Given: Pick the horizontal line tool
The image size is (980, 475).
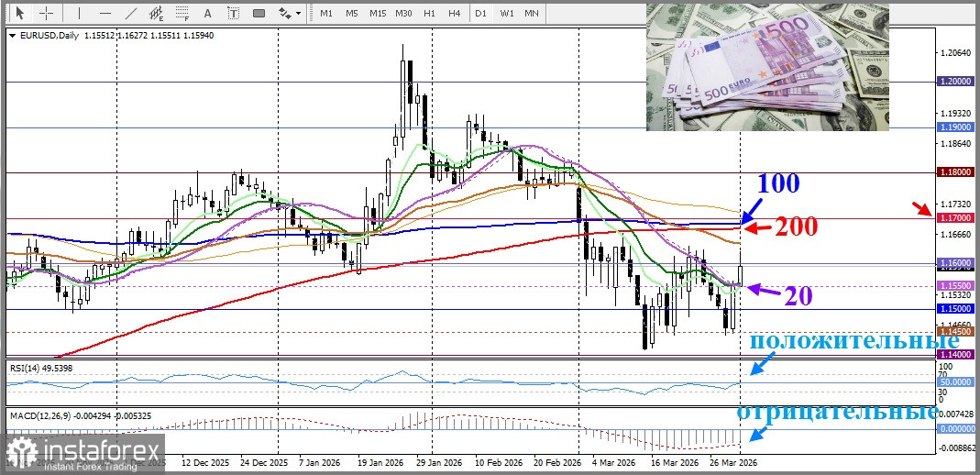Looking at the screenshot, I should 105,13.
